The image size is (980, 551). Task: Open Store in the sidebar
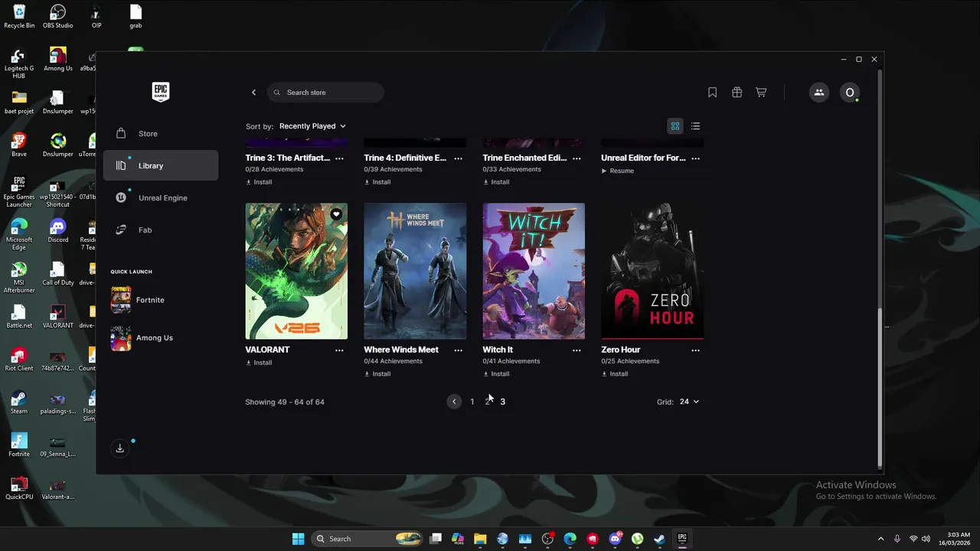(161, 134)
